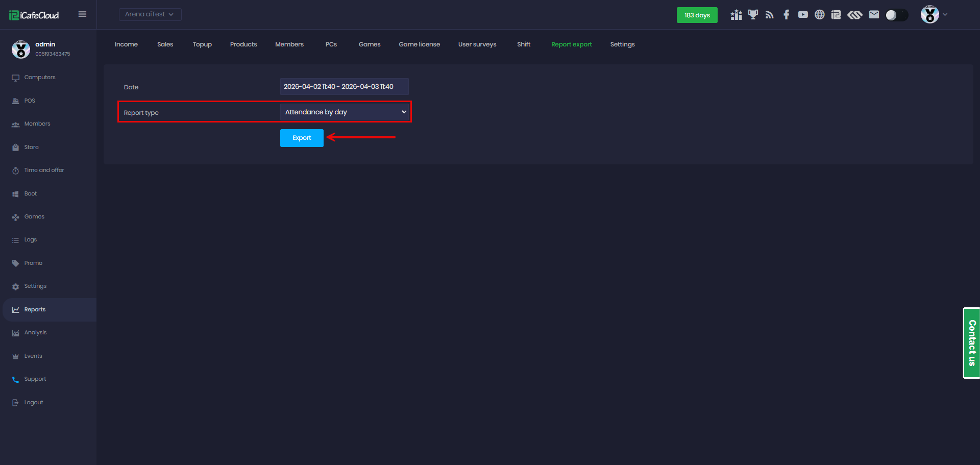Click the Date range input field
Image resolution: width=980 pixels, height=465 pixels.
(345, 87)
